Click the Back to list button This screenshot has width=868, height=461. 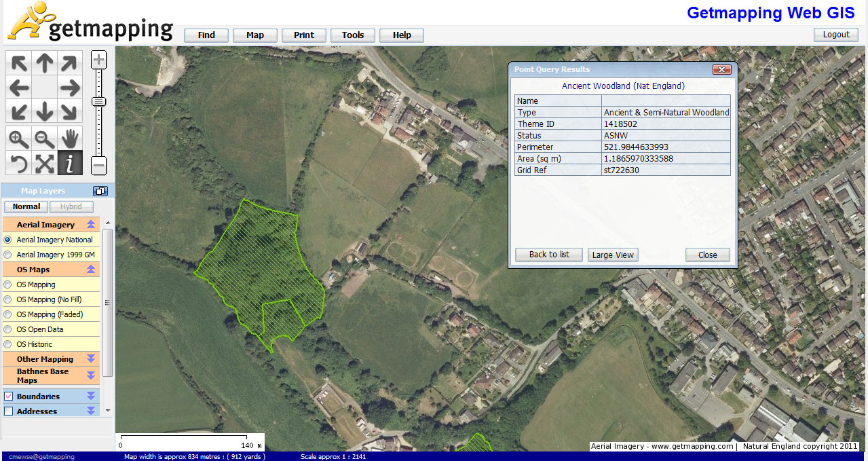point(548,255)
